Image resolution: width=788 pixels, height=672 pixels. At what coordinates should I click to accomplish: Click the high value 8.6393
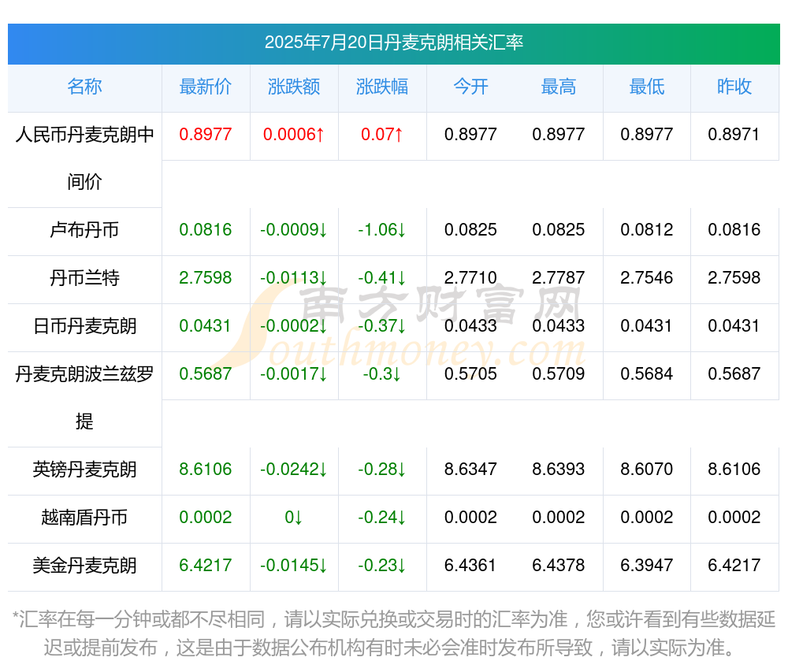(559, 470)
